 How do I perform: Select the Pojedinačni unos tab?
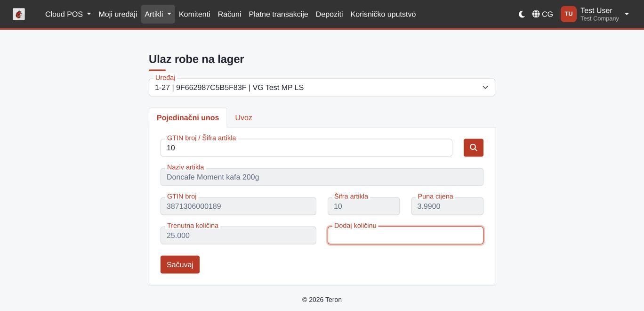[188, 118]
